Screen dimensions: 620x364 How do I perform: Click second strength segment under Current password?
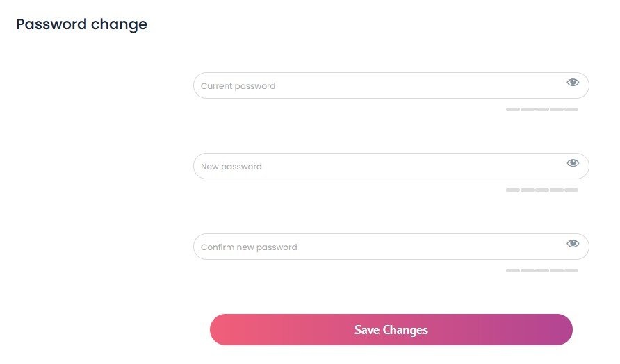pos(528,110)
